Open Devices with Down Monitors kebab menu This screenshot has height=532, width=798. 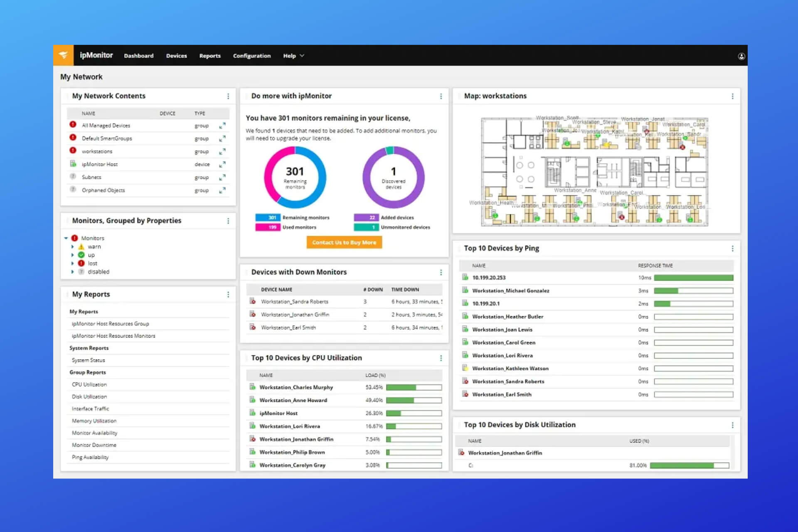[x=441, y=272]
